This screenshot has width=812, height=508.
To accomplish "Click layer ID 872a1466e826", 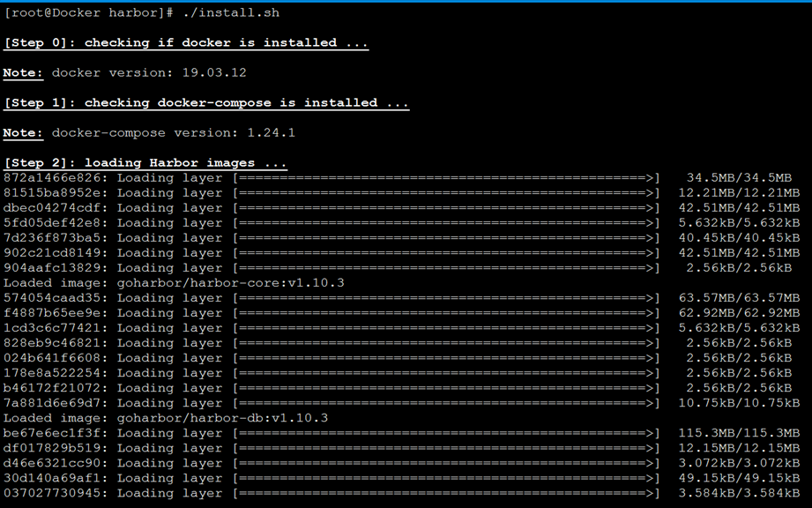I will [52, 178].
